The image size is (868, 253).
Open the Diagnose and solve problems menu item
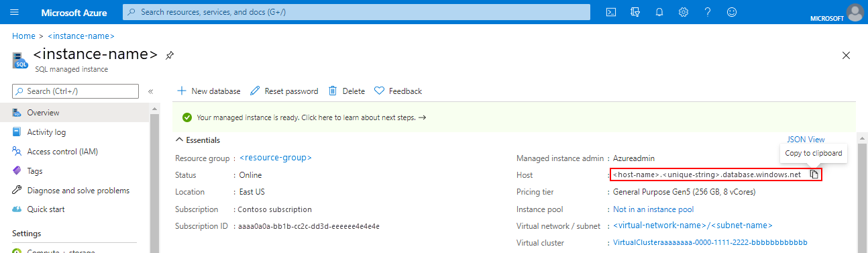(x=74, y=191)
